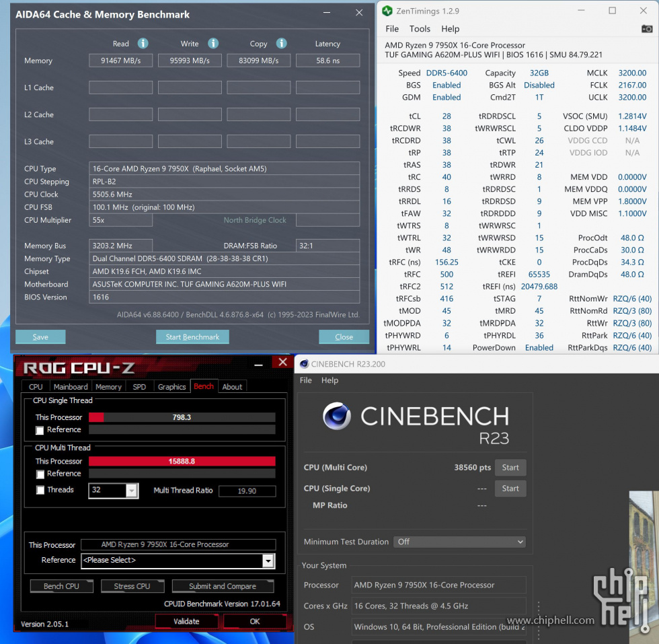Click the ZenTimings app logo icon
Screen dimensions: 659x644
point(387,11)
